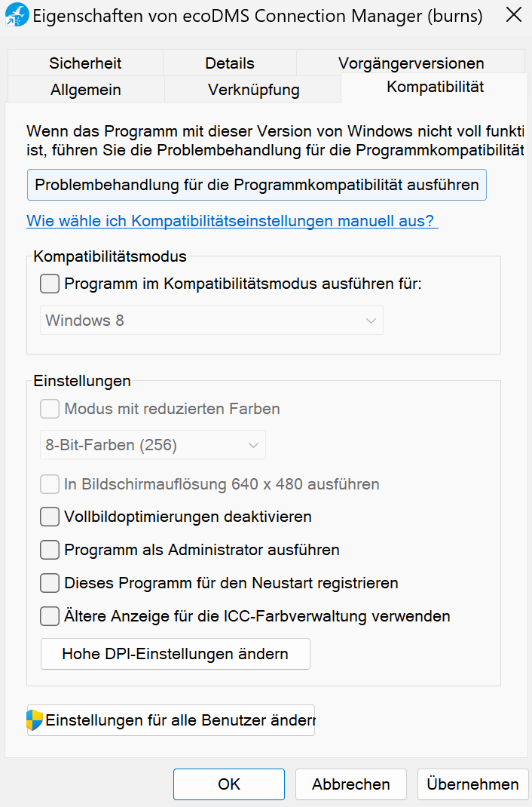
Task: Open the Details tab
Action: point(230,63)
